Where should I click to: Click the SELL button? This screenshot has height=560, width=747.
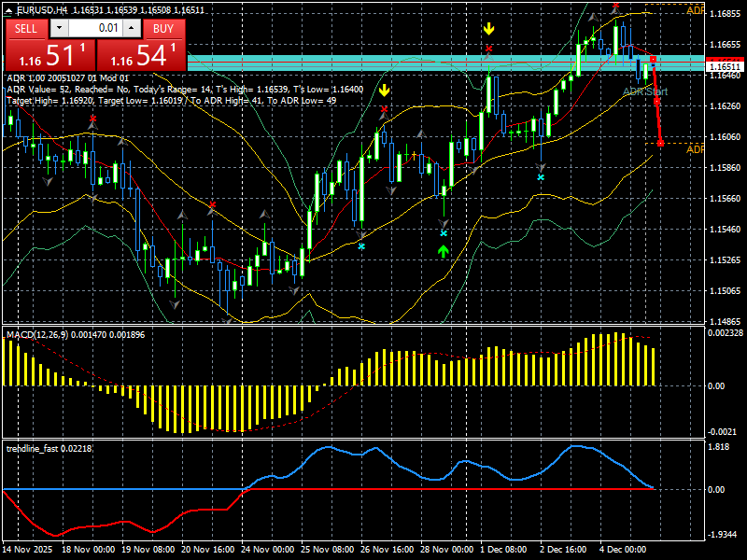[26, 29]
